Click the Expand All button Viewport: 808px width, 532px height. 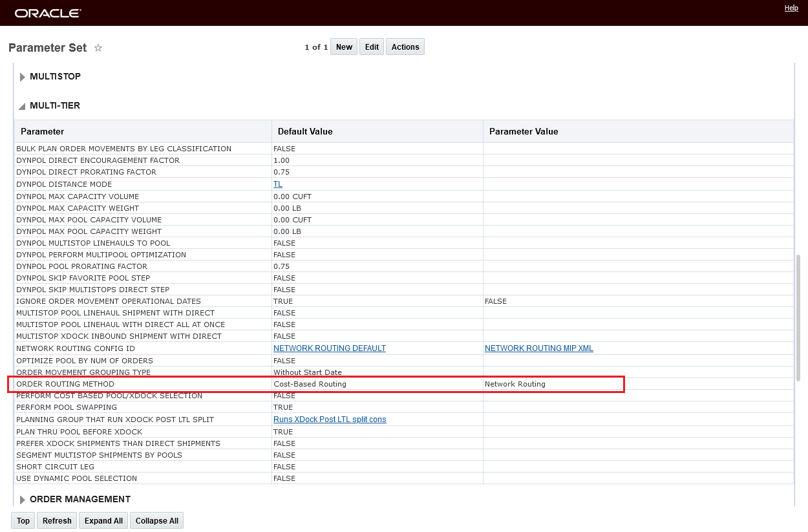click(x=103, y=520)
